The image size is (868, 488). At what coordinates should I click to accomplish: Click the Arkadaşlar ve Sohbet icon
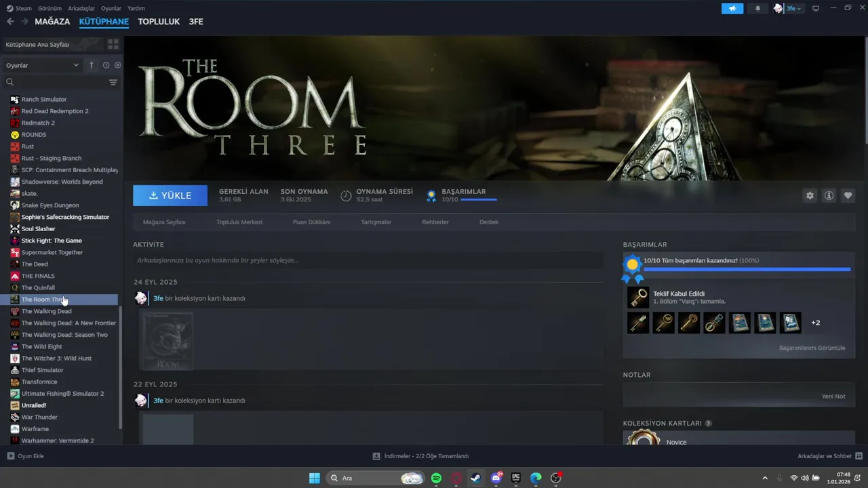tap(859, 456)
